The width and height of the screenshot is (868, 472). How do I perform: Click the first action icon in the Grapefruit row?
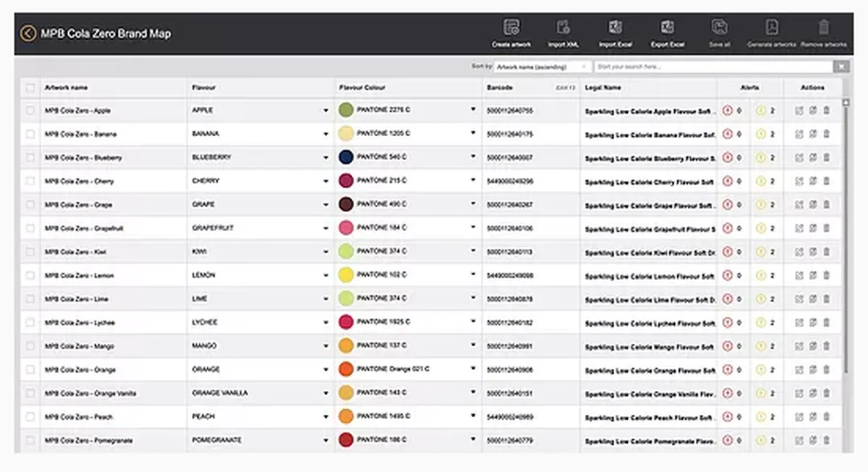click(799, 228)
